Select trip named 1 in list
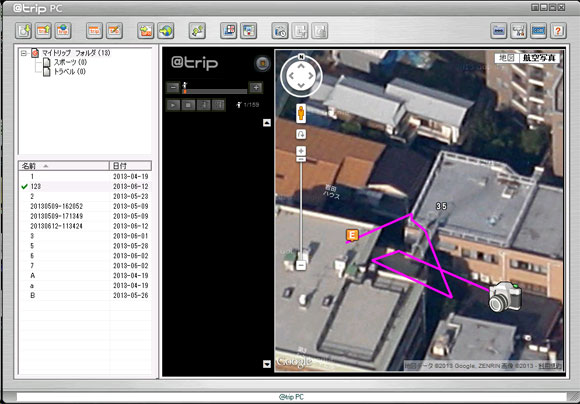This screenshot has height=404, width=580. pos(85,176)
